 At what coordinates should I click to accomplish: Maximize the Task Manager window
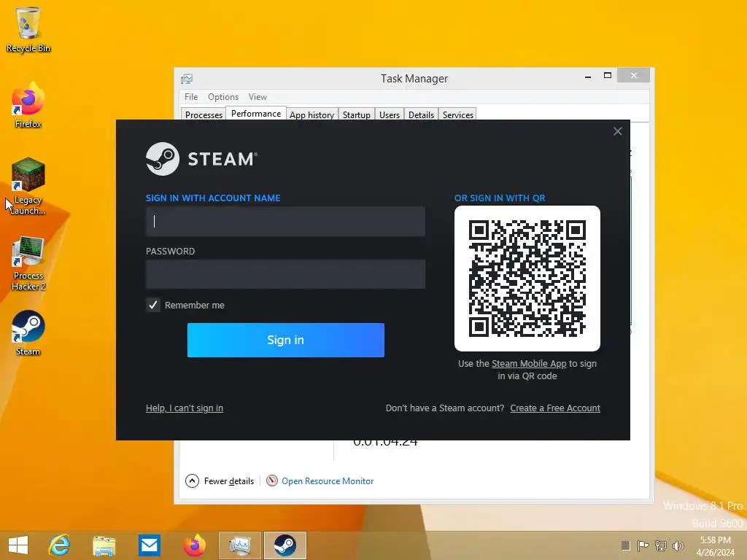pos(608,76)
